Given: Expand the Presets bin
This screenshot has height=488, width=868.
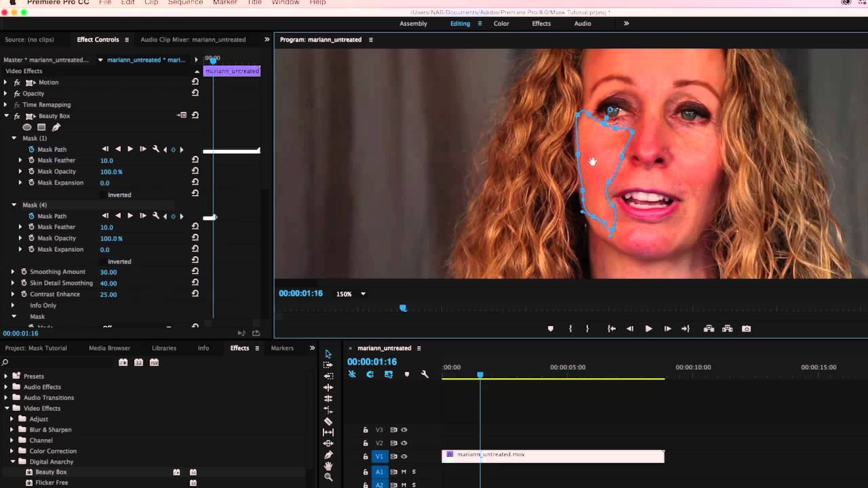Looking at the screenshot, I should click(x=5, y=376).
